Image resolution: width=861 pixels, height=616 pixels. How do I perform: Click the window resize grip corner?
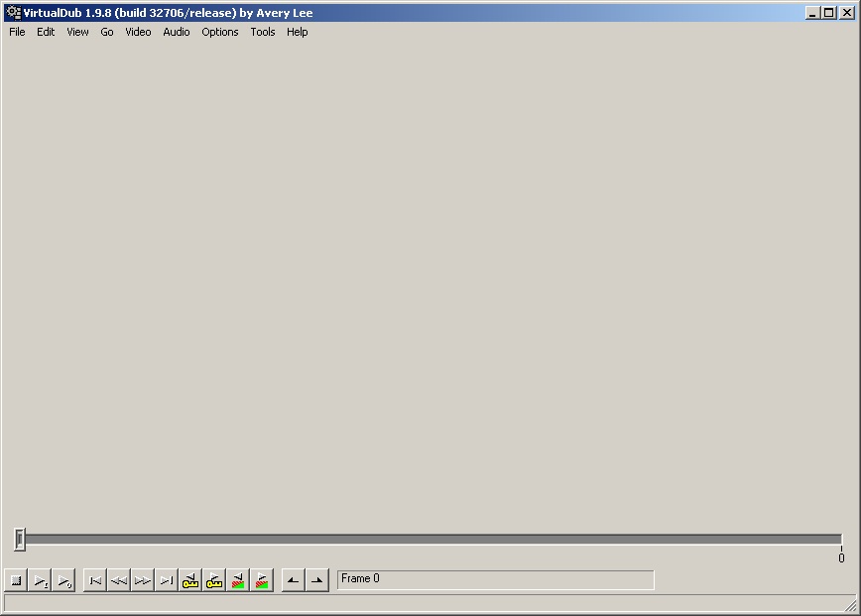point(850,605)
